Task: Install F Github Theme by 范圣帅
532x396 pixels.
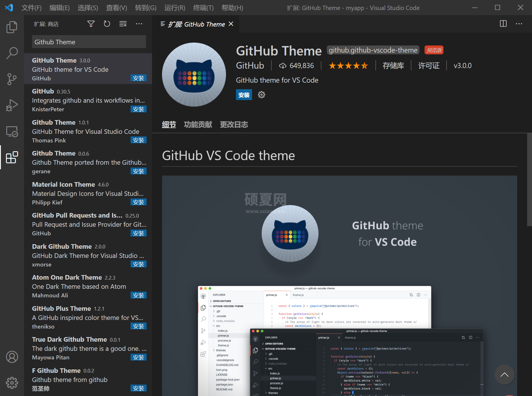Action: tap(139, 388)
